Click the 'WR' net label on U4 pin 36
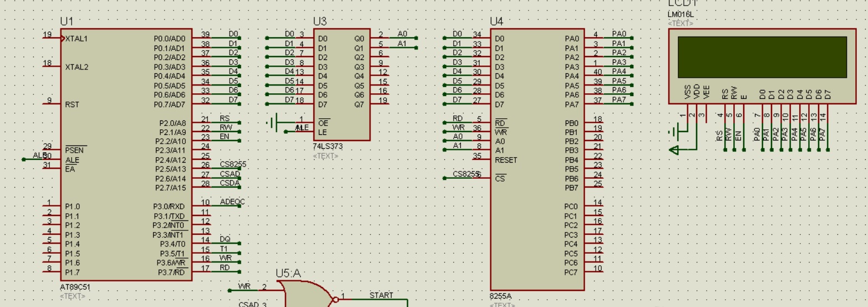 tap(458, 128)
